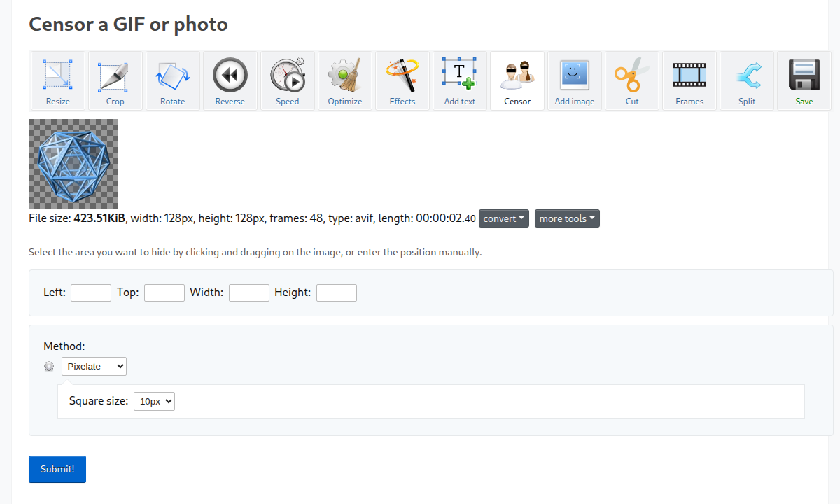Image resolution: width=840 pixels, height=504 pixels.
Task: Open the Frames tool
Action: click(689, 81)
